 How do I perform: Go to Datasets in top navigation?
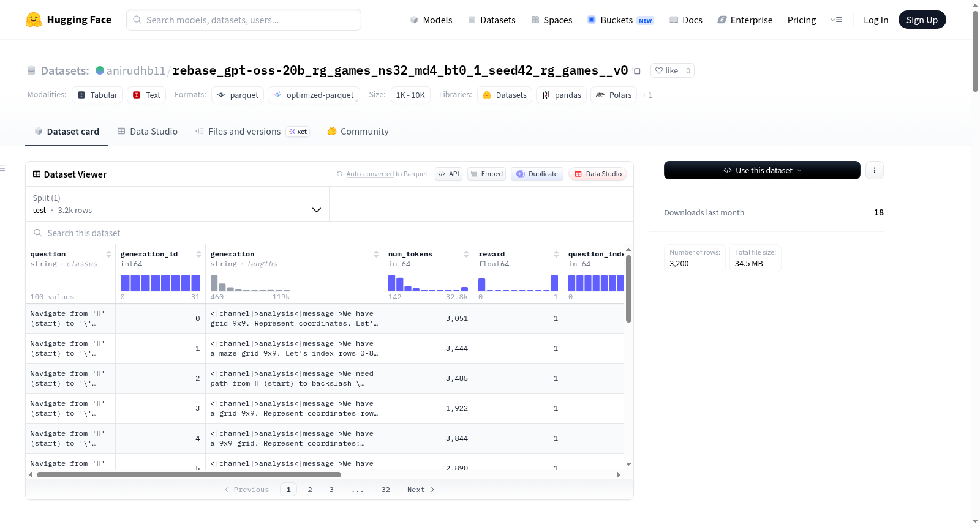(491, 20)
